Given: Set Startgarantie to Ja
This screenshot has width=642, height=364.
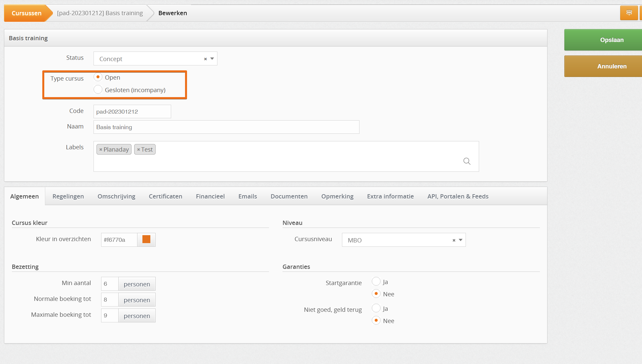Looking at the screenshot, I should click(x=376, y=281).
